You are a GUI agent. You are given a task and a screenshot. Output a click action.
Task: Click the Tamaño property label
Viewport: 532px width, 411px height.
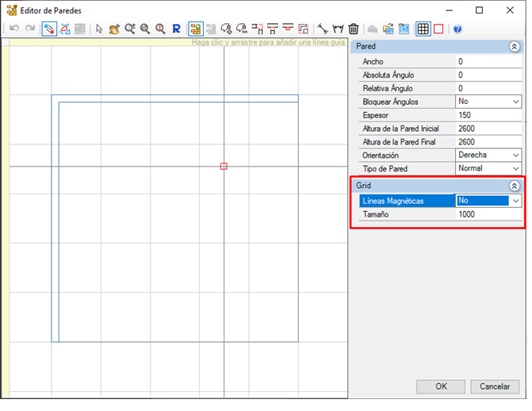376,214
